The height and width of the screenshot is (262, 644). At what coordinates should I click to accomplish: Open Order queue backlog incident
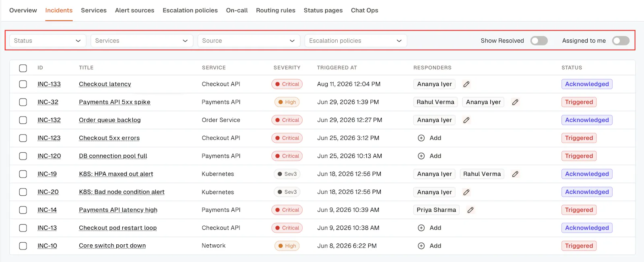point(110,120)
